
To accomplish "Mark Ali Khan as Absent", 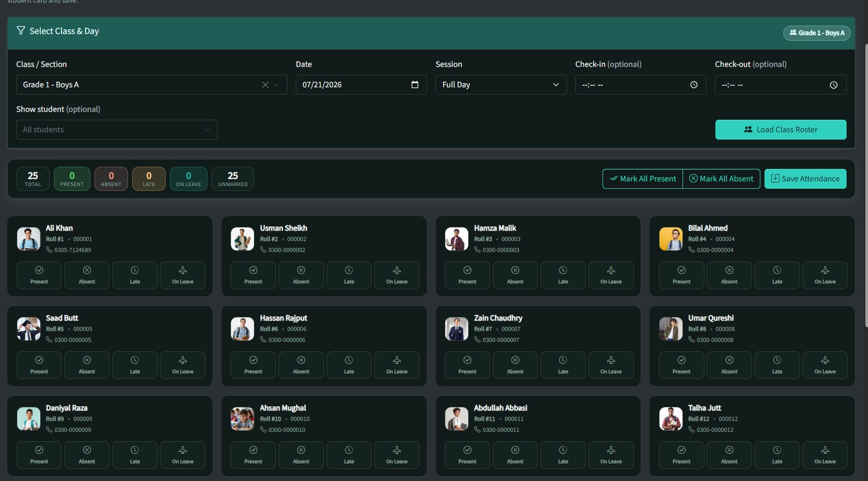I will (x=87, y=275).
